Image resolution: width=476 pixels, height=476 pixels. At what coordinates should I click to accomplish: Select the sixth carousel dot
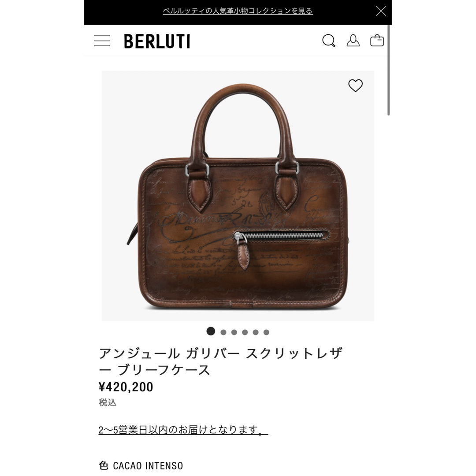(266, 332)
